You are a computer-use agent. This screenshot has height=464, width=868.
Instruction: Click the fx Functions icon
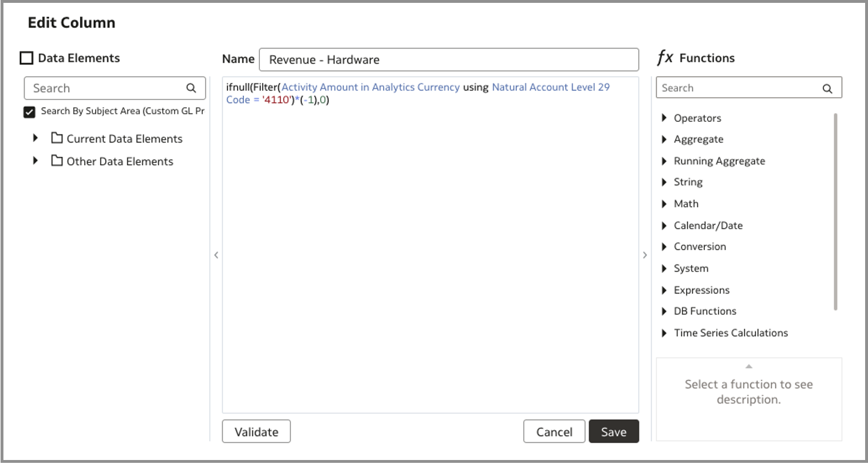pos(665,58)
